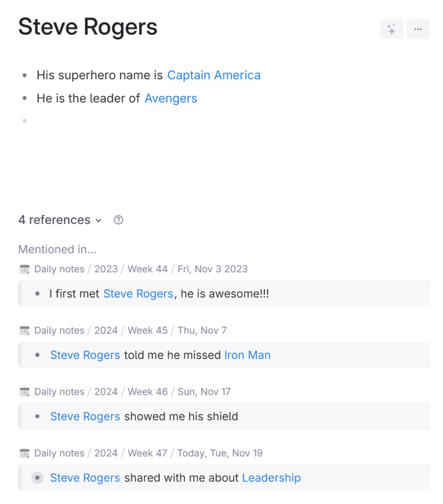Click highlighted bullet of the Leadership reference
The image size is (443, 504).
coord(37,477)
